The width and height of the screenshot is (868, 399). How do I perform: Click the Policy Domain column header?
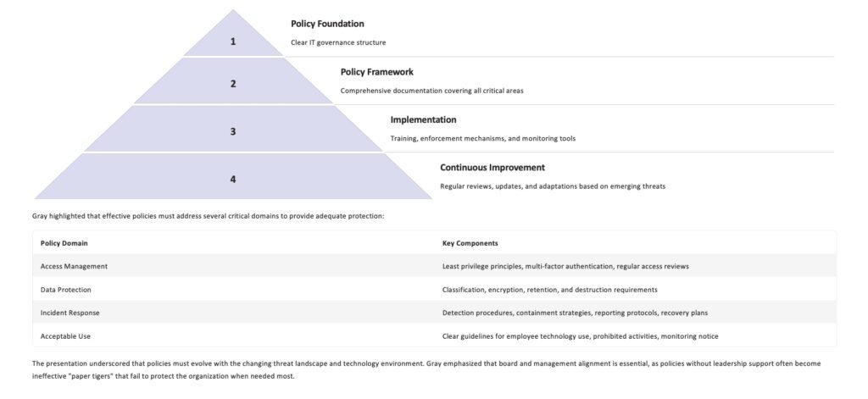pyautogui.click(x=64, y=243)
